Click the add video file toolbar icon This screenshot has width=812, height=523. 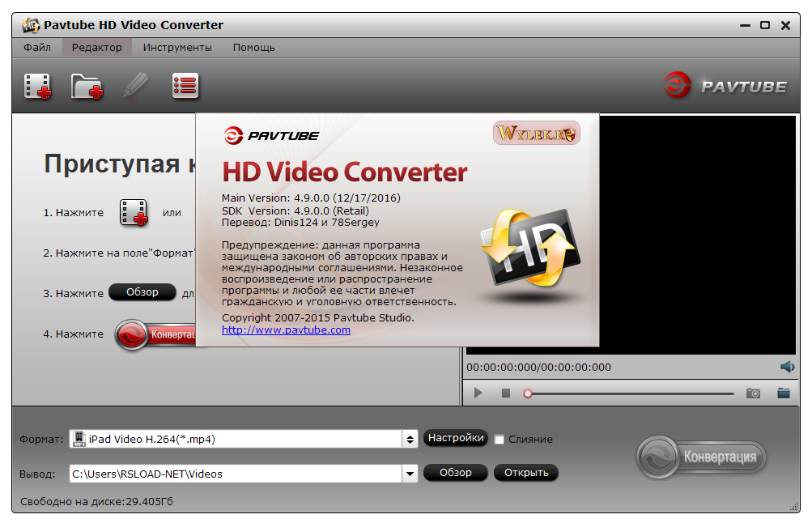click(x=38, y=86)
